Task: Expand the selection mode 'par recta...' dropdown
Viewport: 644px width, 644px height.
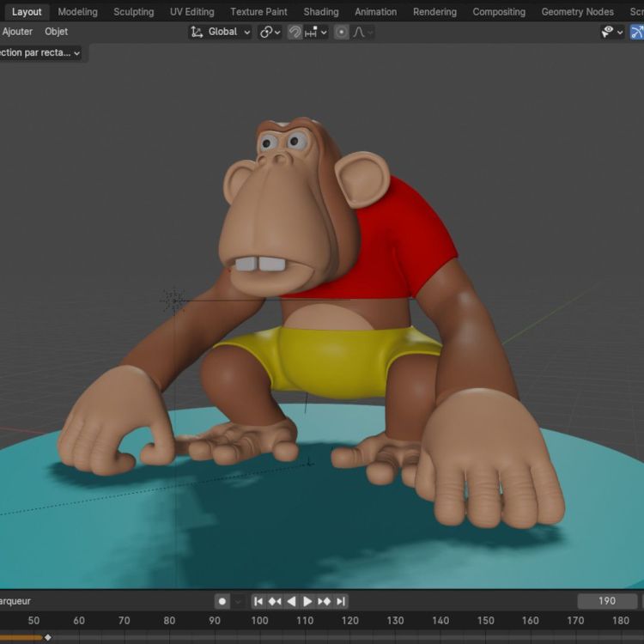Action: [40, 53]
